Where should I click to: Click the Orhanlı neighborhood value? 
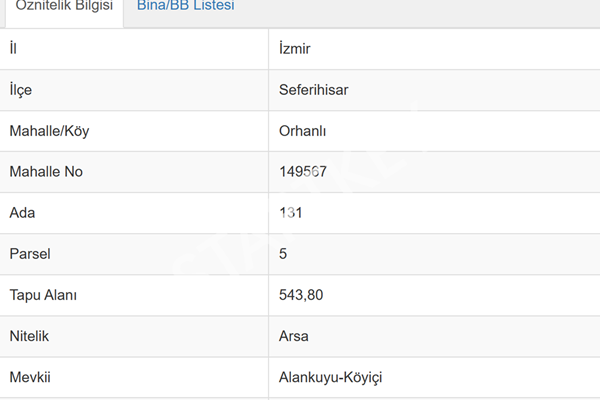point(302,131)
